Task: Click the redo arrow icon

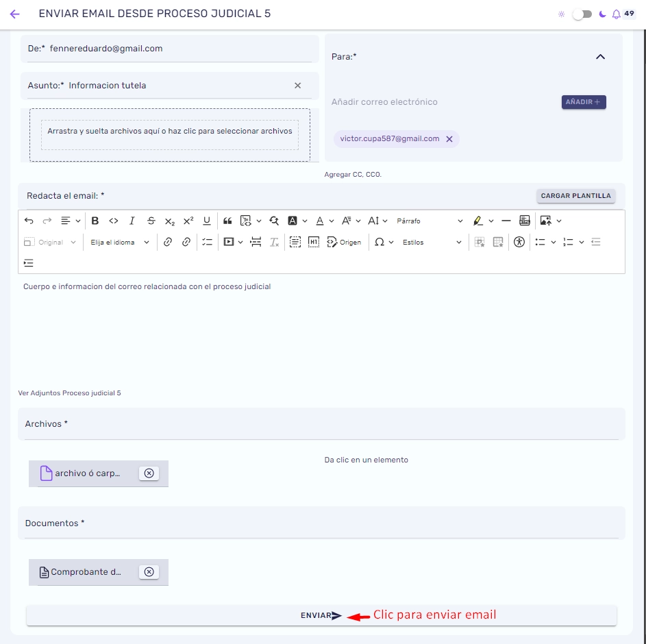Action: tap(47, 221)
